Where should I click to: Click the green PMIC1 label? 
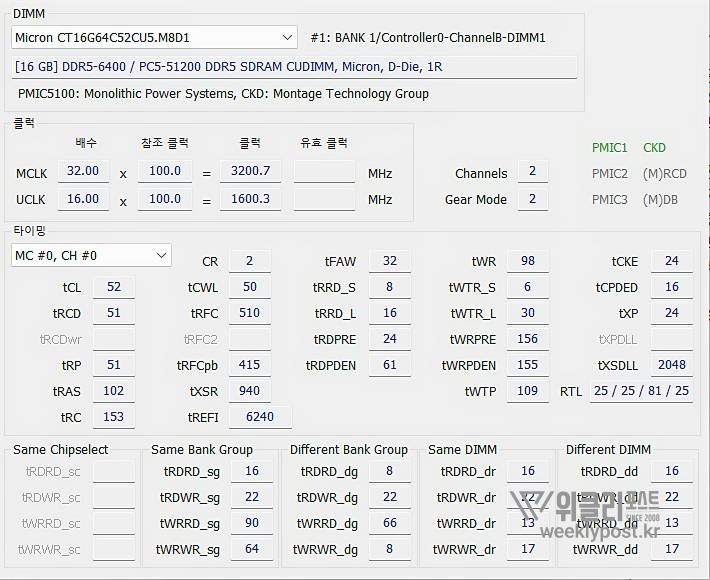[609, 148]
